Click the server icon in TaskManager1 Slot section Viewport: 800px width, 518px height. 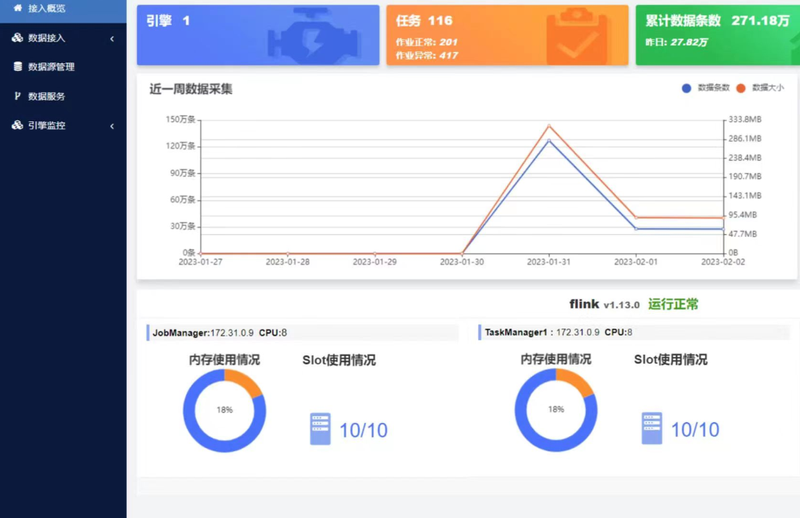point(652,429)
